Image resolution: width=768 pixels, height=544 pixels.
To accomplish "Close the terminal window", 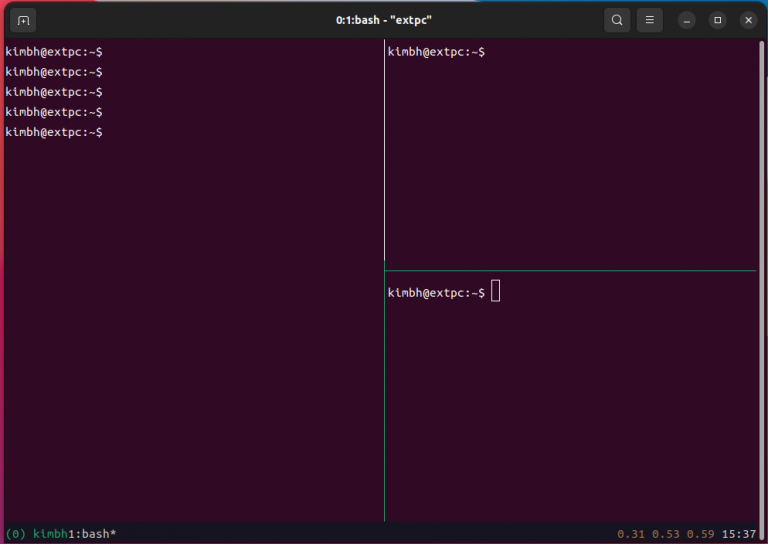I will point(748,20).
